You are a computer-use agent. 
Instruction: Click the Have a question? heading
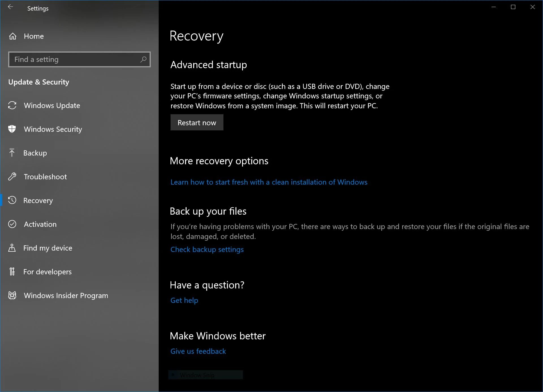click(207, 285)
